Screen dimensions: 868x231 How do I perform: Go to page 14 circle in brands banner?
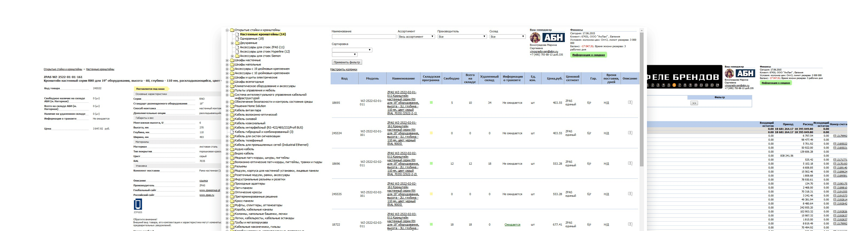tap(717, 85)
